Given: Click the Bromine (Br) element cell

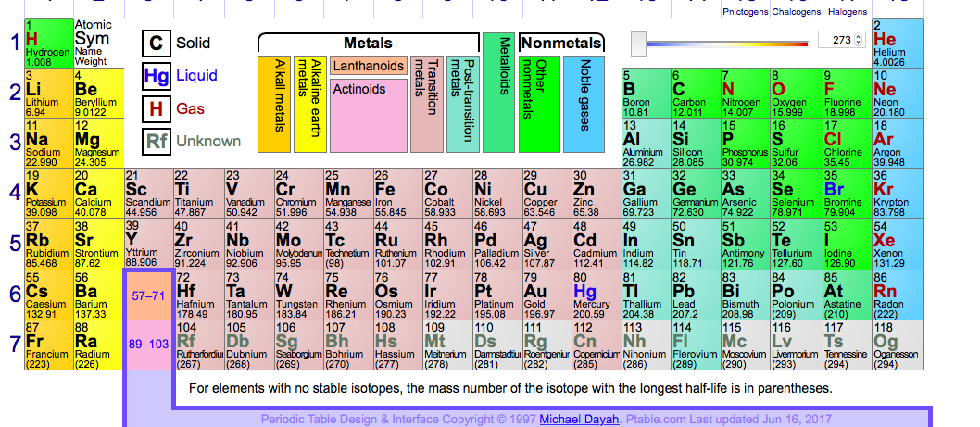Looking at the screenshot, I should pos(846,193).
